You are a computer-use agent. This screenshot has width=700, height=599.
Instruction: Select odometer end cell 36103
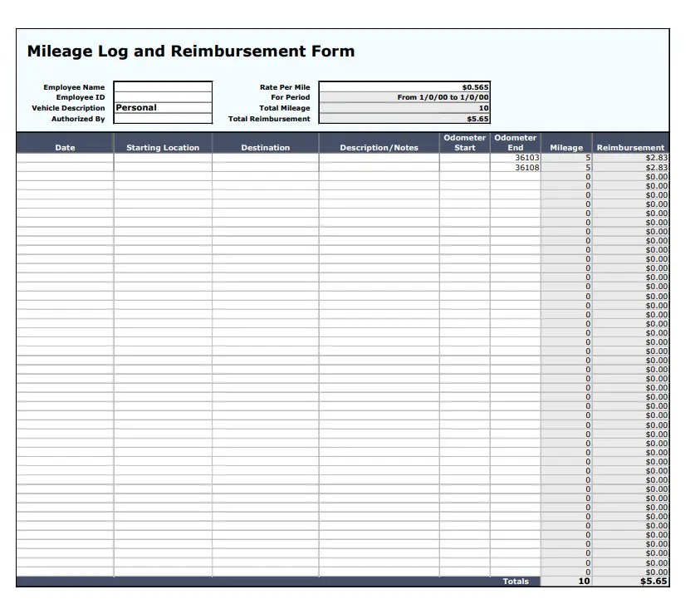click(x=515, y=158)
